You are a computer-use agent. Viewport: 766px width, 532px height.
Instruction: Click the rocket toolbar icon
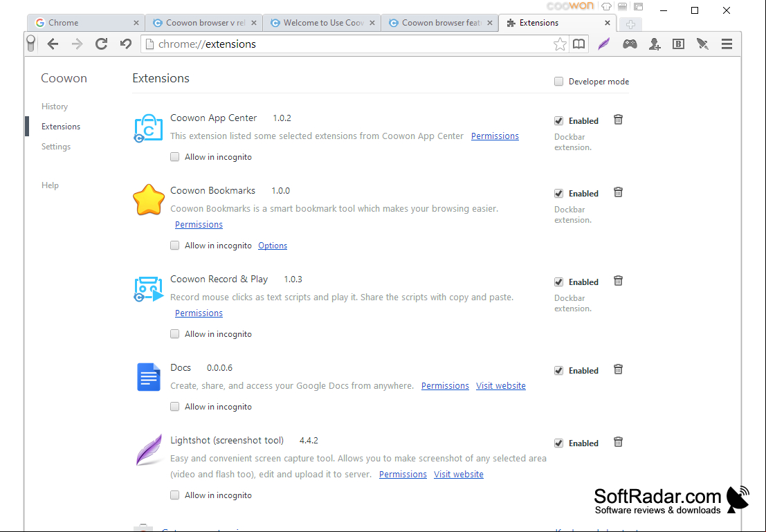click(702, 44)
